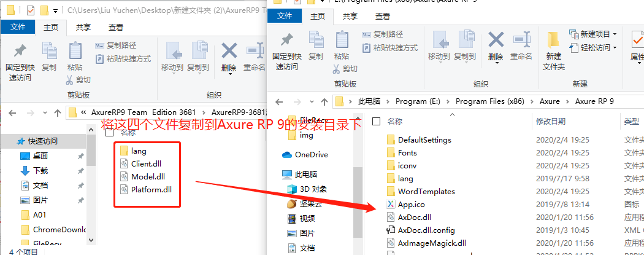Image resolution: width=644 pixels, height=255 pixels.
Task: Go to AxureRP9 Team Edition 3681 breadcrumb
Action: tap(144, 112)
